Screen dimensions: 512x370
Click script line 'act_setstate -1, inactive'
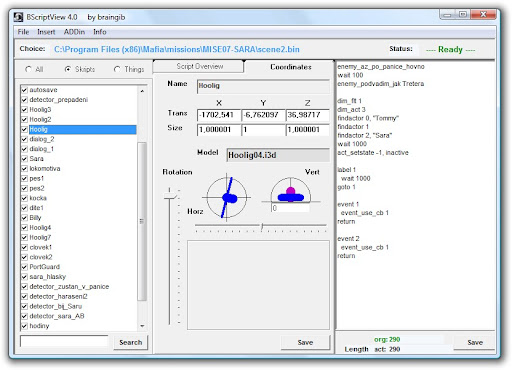coord(373,153)
